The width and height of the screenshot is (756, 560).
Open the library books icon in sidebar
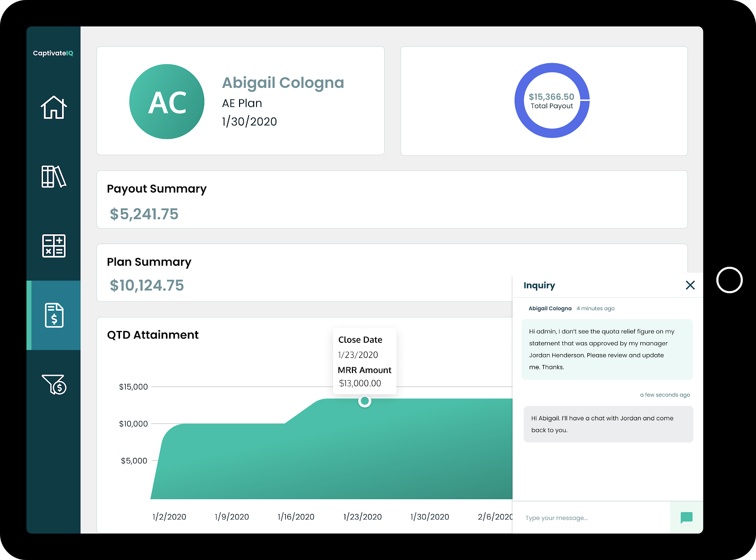click(53, 177)
